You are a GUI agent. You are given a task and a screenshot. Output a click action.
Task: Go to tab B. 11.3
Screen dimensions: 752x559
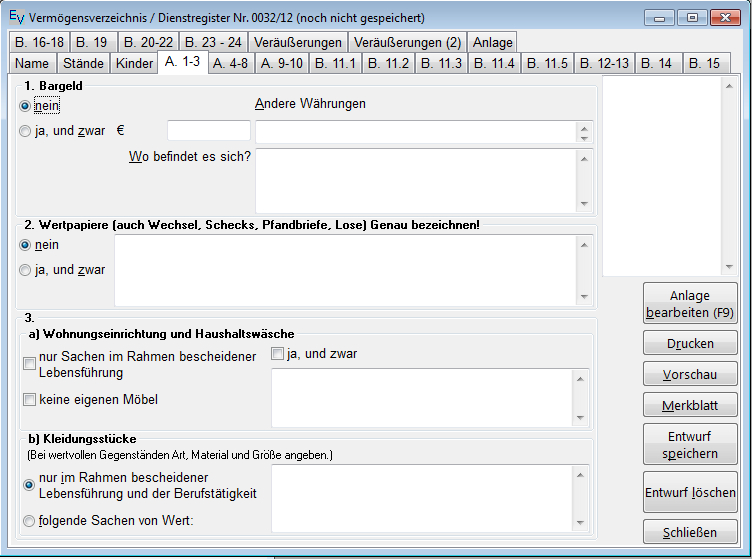(440, 63)
